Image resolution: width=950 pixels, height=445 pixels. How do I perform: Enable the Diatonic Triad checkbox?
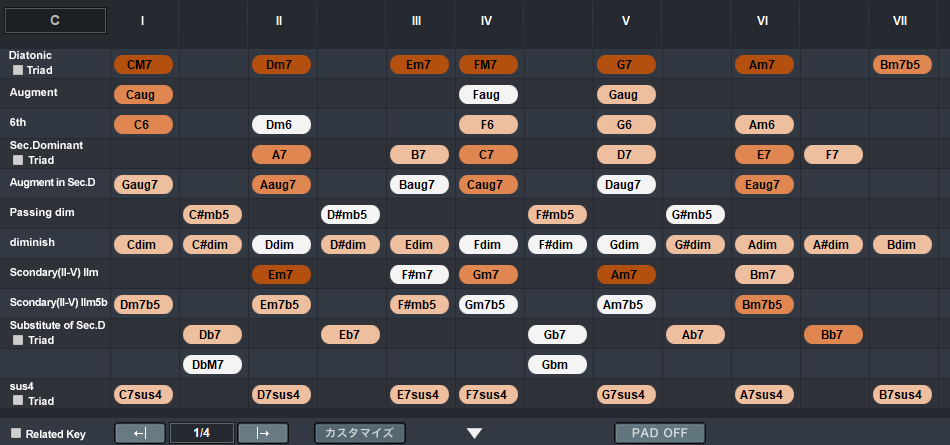pyautogui.click(x=18, y=71)
